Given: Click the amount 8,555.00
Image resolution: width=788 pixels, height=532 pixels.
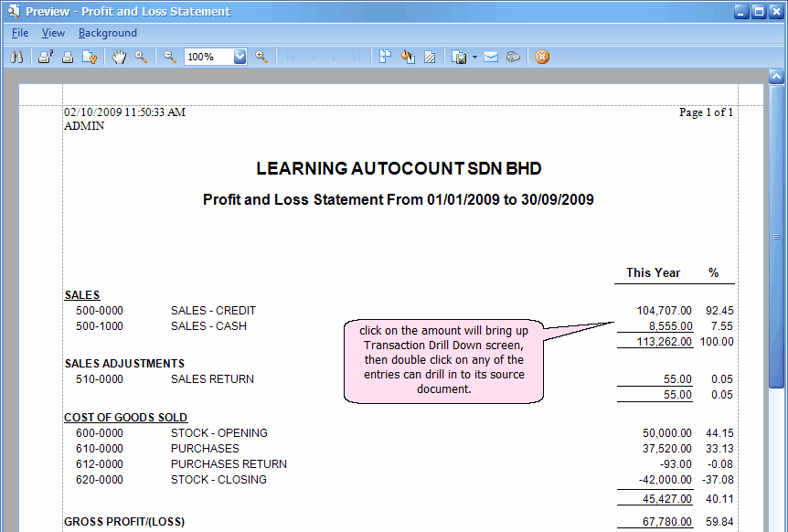Looking at the screenshot, I should coord(670,326).
